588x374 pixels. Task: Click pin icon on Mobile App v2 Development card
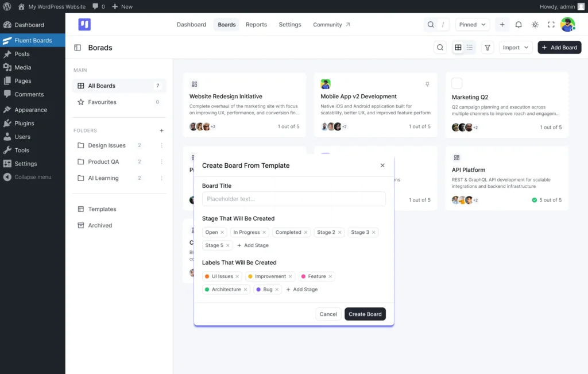427,84
